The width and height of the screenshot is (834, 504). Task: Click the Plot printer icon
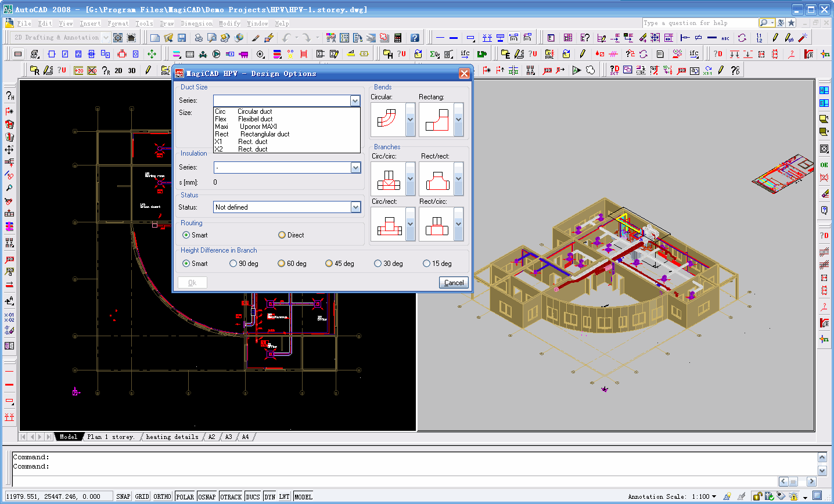point(199,38)
